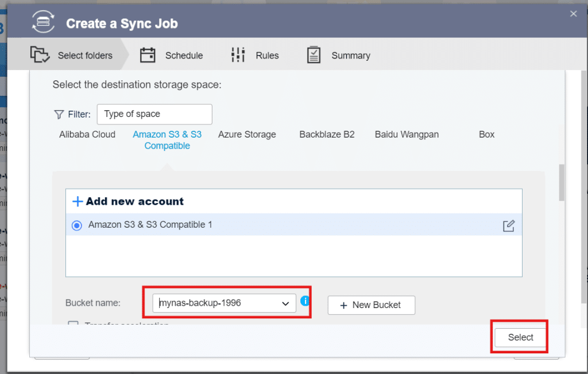Click the filter funnel icon
Viewport: 588px width, 374px height.
pyautogui.click(x=58, y=115)
